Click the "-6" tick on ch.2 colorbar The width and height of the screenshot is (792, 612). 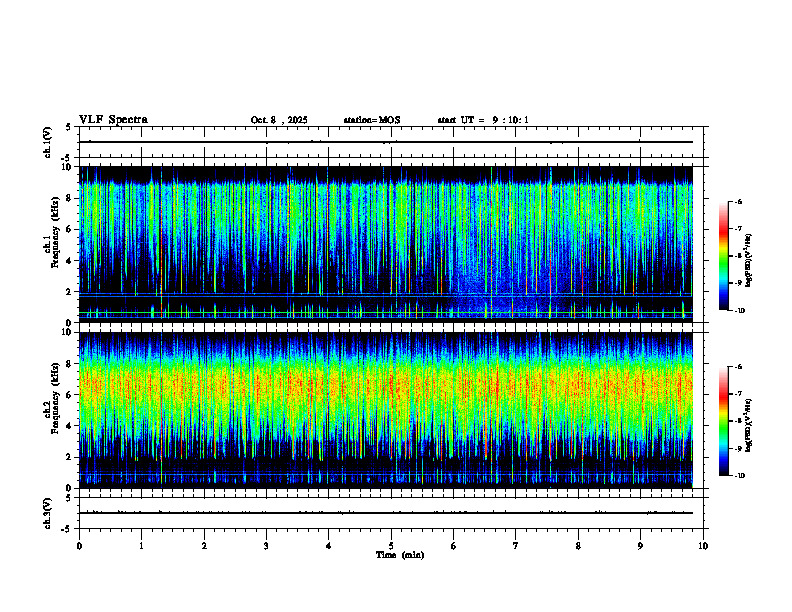click(738, 367)
